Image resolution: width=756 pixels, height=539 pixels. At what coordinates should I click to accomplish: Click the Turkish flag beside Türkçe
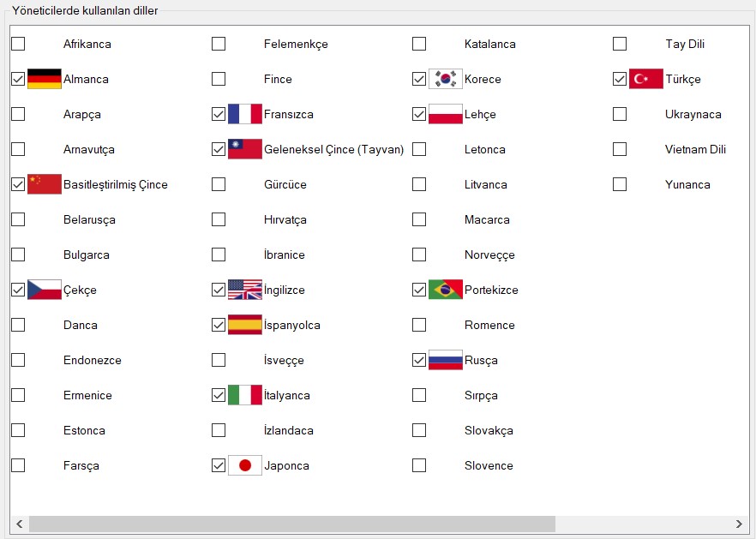pyautogui.click(x=646, y=79)
